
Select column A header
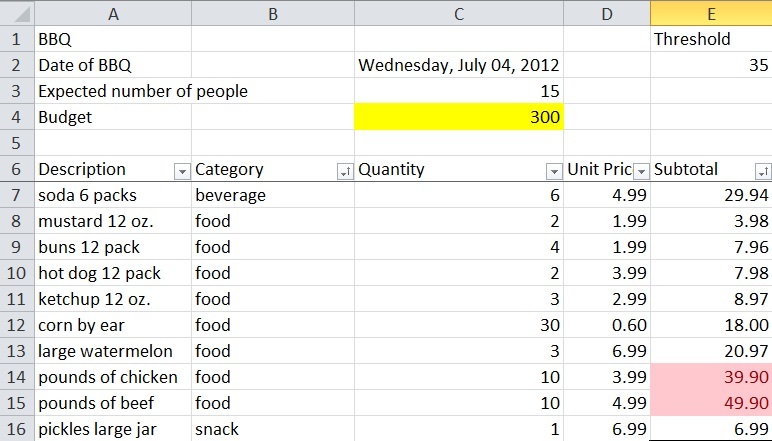pyautogui.click(x=112, y=13)
